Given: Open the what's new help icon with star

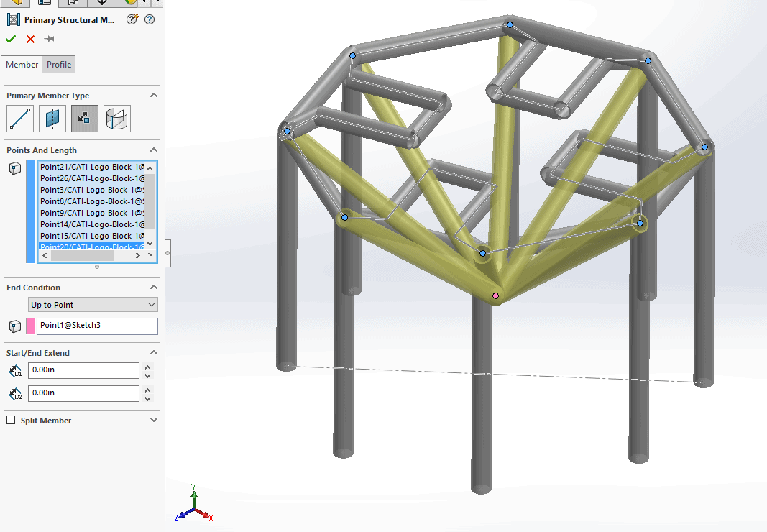Looking at the screenshot, I should click(132, 19).
